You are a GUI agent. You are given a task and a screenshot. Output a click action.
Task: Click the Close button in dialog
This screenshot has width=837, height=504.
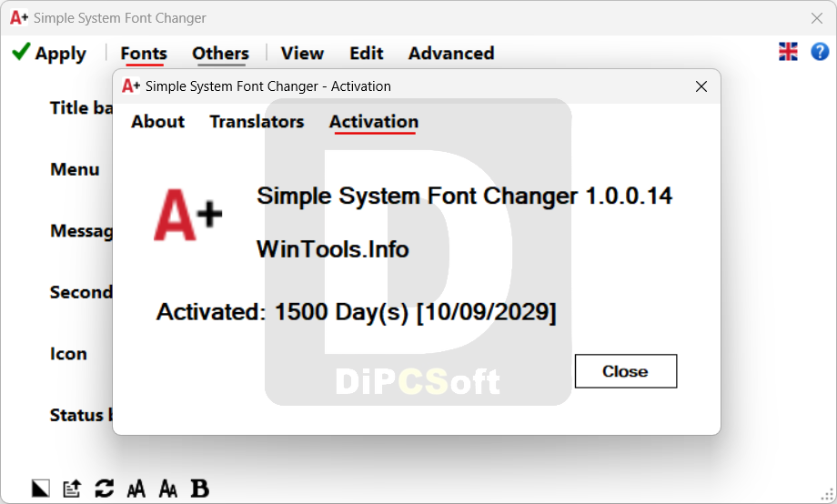pos(626,371)
